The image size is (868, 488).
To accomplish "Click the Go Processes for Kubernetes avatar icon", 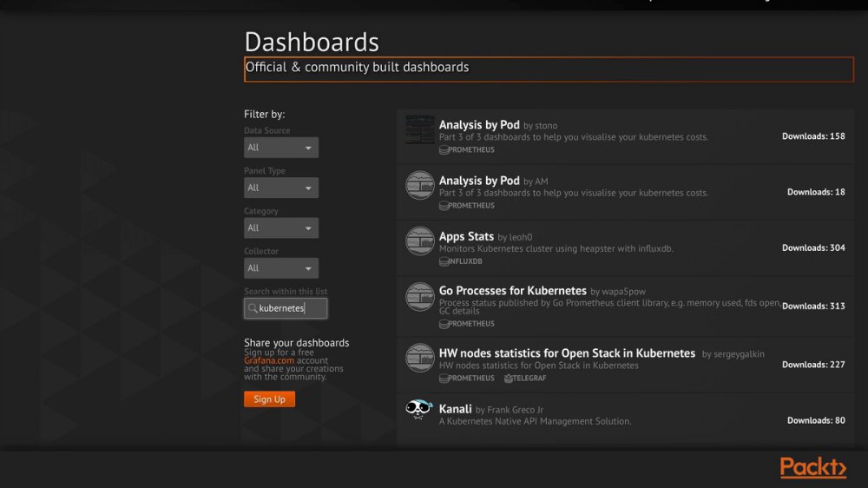I will [x=419, y=297].
